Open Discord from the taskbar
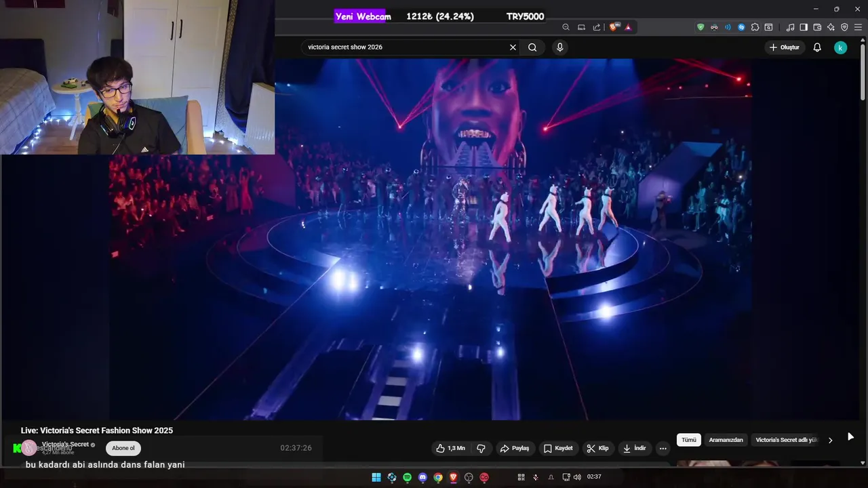 (422, 477)
